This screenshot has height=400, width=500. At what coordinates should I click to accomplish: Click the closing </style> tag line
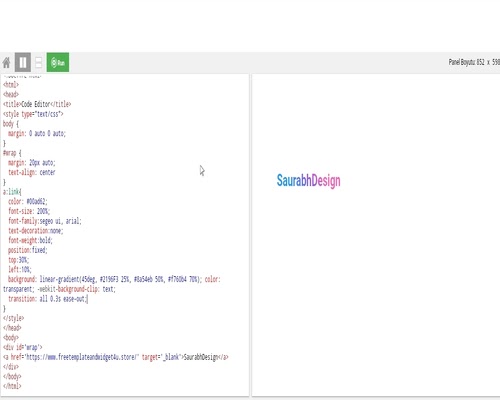(x=13, y=318)
